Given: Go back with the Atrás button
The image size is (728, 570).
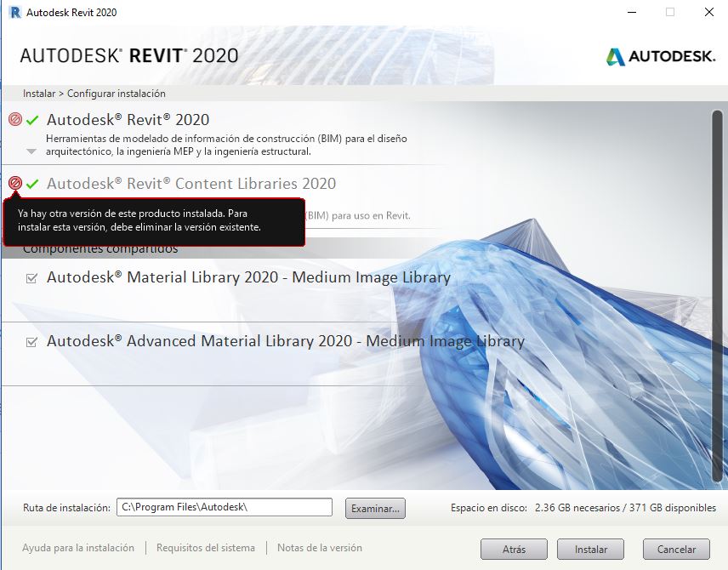Looking at the screenshot, I should pyautogui.click(x=514, y=549).
